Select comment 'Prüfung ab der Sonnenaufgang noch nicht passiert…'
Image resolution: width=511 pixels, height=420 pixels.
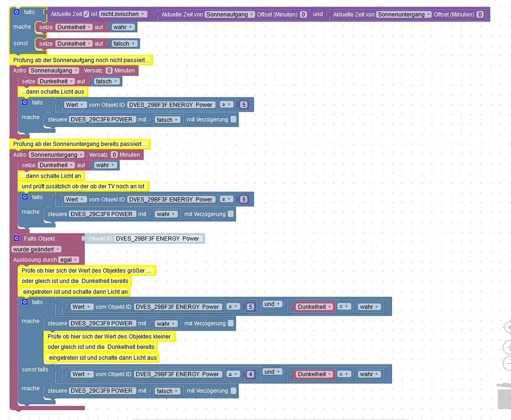coord(82,60)
